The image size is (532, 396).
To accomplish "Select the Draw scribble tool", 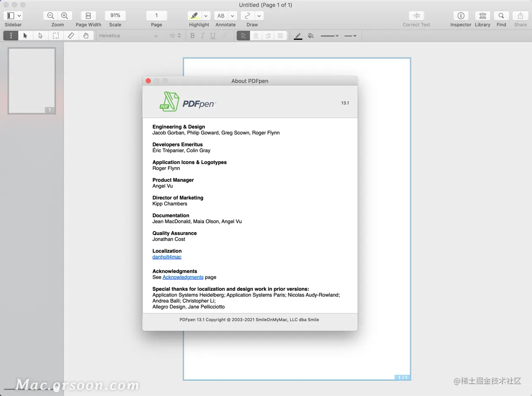I will (x=248, y=16).
